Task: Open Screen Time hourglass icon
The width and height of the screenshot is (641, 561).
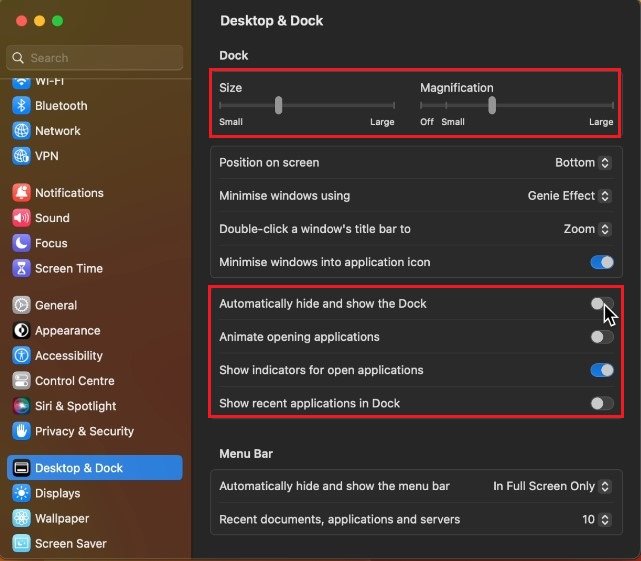Action: click(x=21, y=268)
